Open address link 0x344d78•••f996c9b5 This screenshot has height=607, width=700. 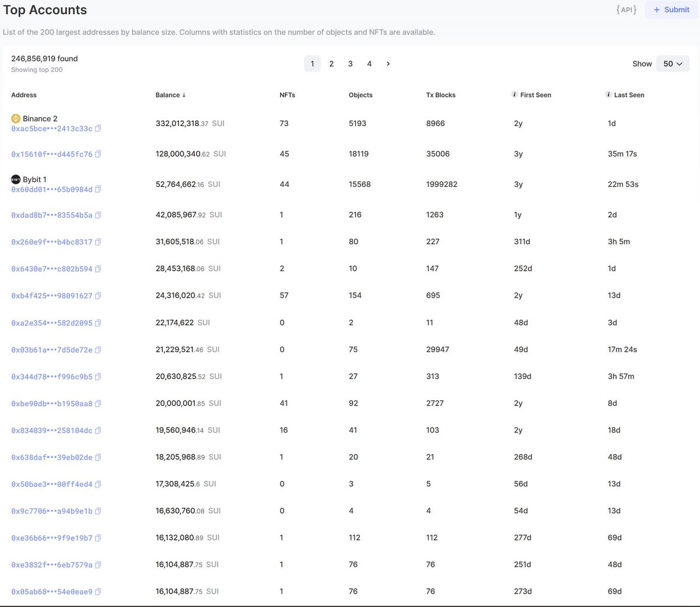click(51, 376)
